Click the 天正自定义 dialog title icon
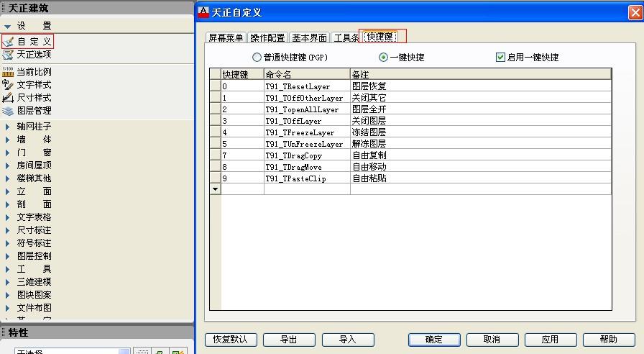The image size is (644, 354). point(203,12)
